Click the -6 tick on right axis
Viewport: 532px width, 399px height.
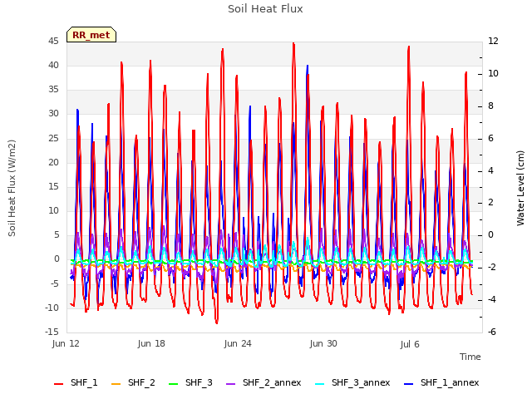[x=492, y=332]
